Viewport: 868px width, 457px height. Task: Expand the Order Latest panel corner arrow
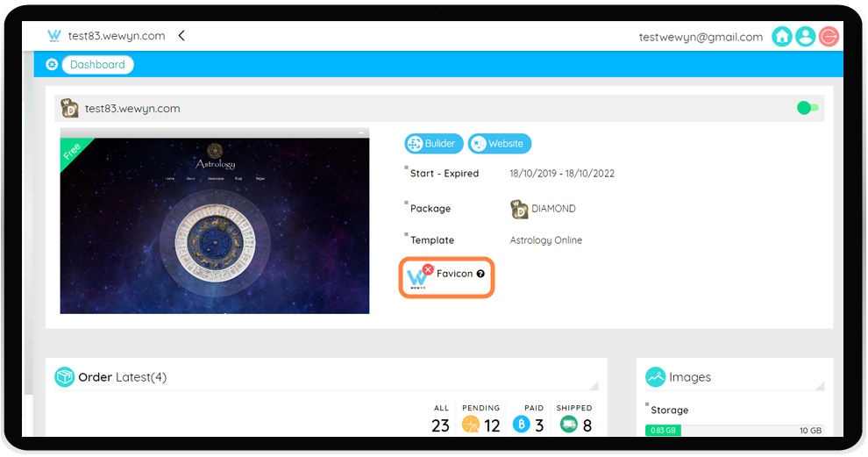pyautogui.click(x=594, y=385)
